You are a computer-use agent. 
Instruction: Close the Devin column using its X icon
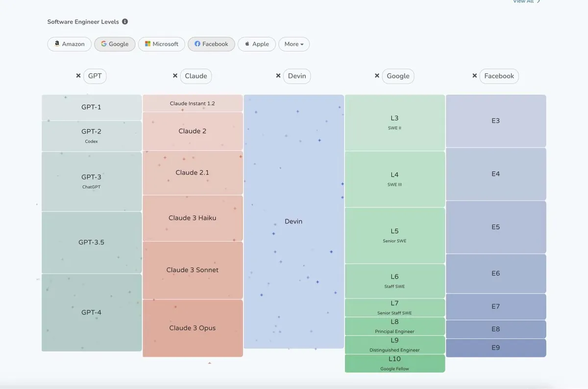(278, 76)
